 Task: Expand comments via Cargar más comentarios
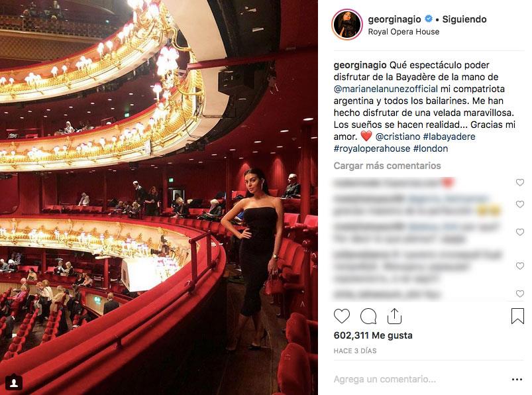[x=387, y=166]
